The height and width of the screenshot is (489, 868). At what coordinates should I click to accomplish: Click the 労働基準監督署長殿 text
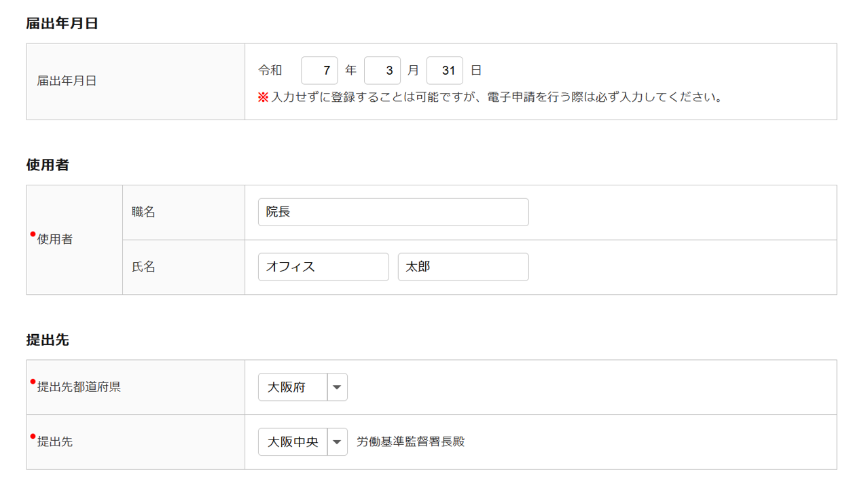click(x=411, y=442)
